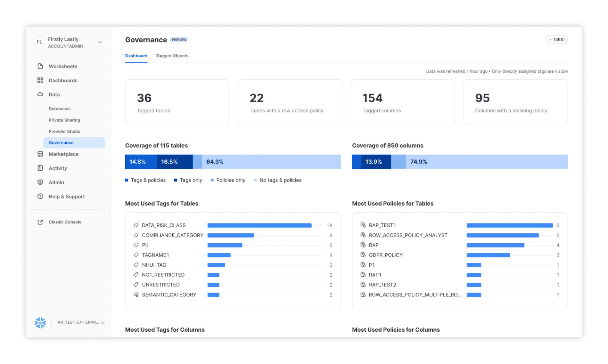This screenshot has height=364, width=608.
Task: Open Provider Studio under Data
Action: (64, 131)
